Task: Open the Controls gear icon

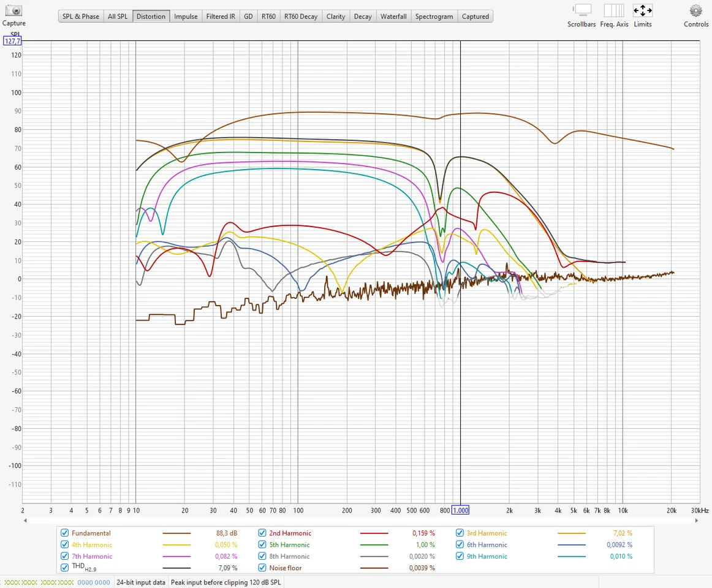Action: click(695, 10)
